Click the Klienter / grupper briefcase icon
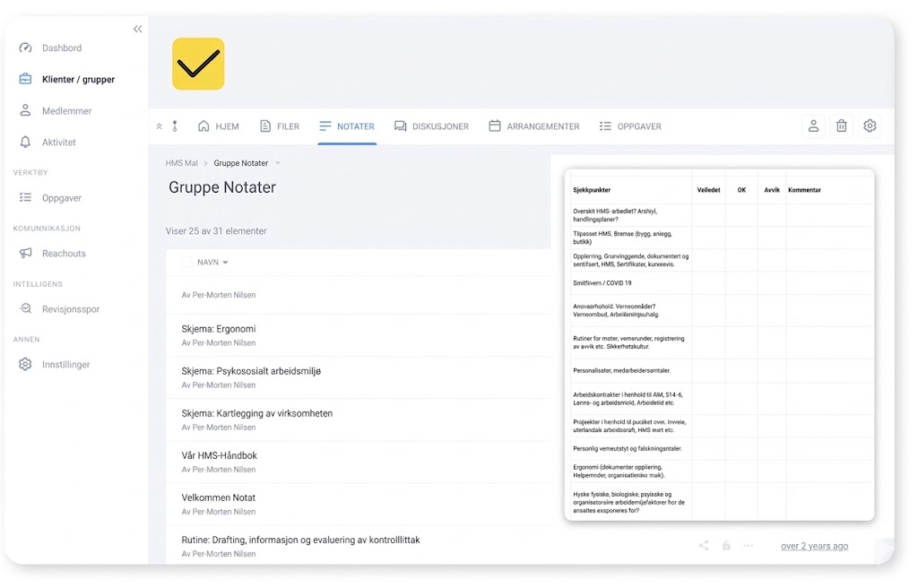Screen dimensions: 918x588 [x=25, y=79]
